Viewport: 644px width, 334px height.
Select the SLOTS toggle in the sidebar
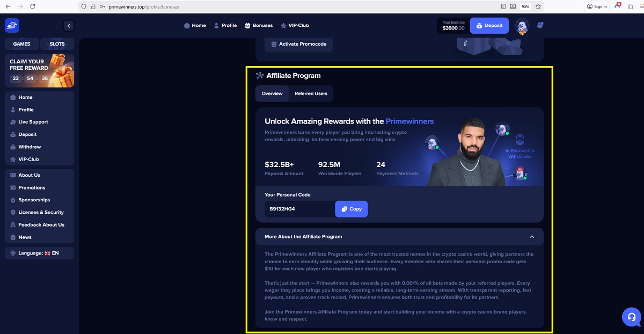point(57,44)
